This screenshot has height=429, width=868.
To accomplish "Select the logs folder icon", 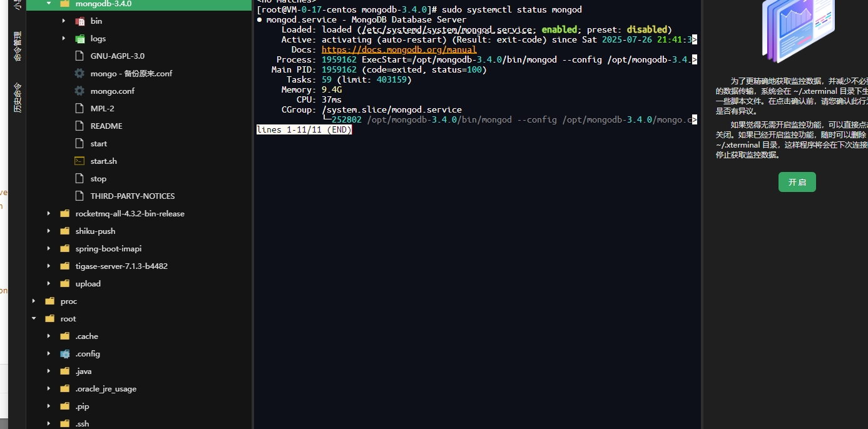I will (79, 38).
